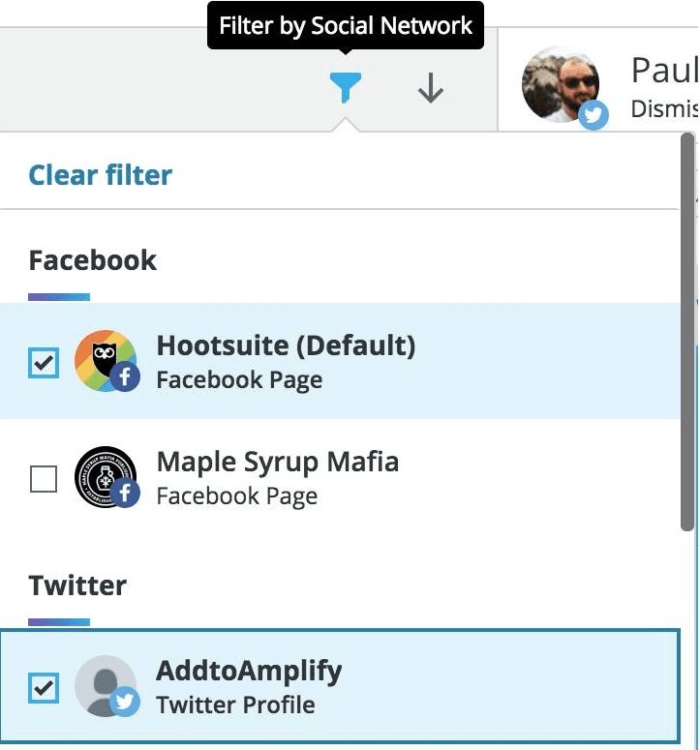Uncheck the AddtoAmplify checkbox

pyautogui.click(x=44, y=688)
